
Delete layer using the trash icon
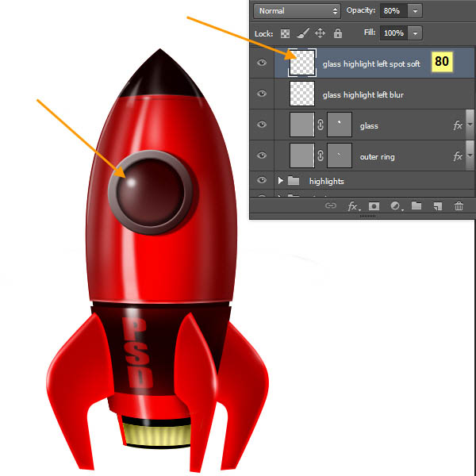click(x=459, y=206)
